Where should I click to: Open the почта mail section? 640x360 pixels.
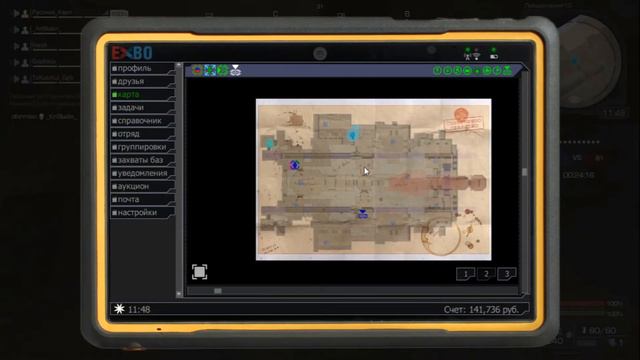[142, 199]
